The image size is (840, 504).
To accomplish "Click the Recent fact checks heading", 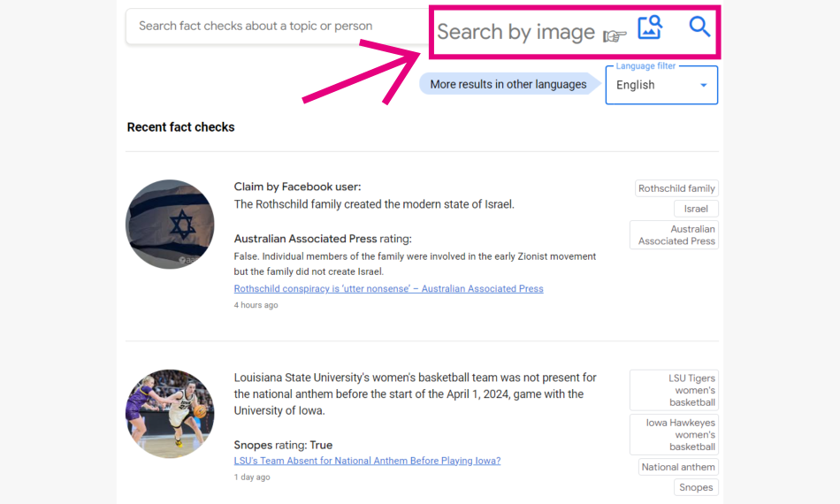I will pyautogui.click(x=180, y=127).
